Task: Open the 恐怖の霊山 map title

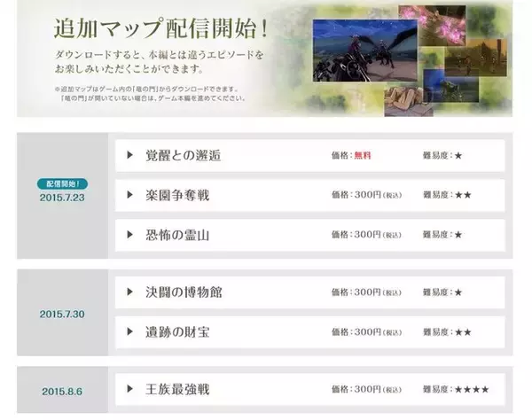Action: [x=177, y=235]
